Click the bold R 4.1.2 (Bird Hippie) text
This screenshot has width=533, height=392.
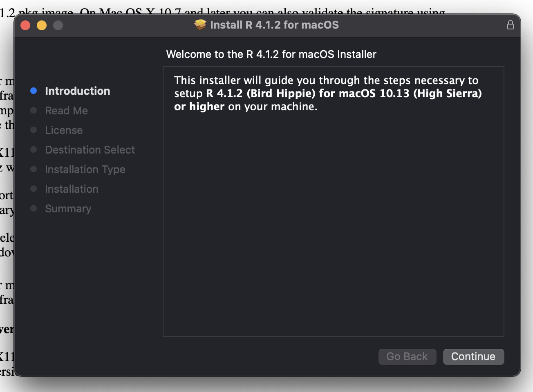point(261,94)
